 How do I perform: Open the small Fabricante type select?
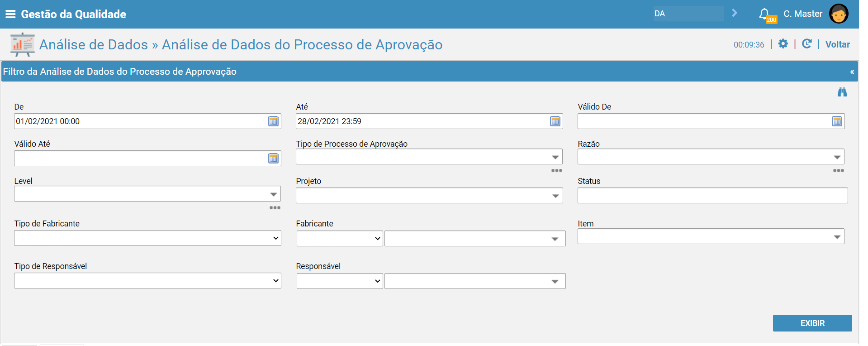coord(340,238)
